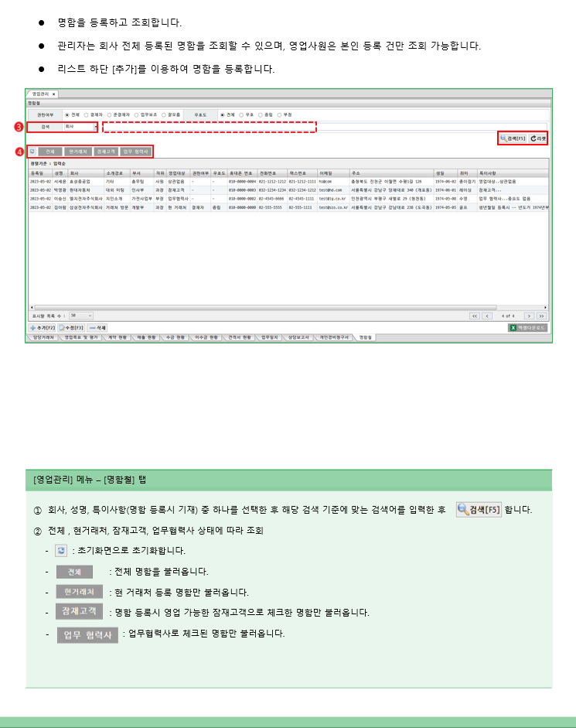
Task: Switch to the 견적서 현황 tab
Action: [x=239, y=337]
